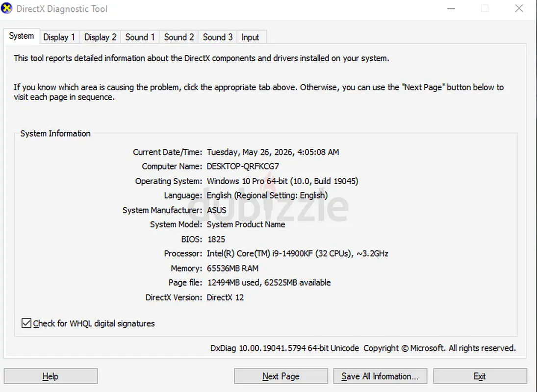The width and height of the screenshot is (537, 392).
Task: Click the 'System Information' group label
Action: click(x=55, y=134)
